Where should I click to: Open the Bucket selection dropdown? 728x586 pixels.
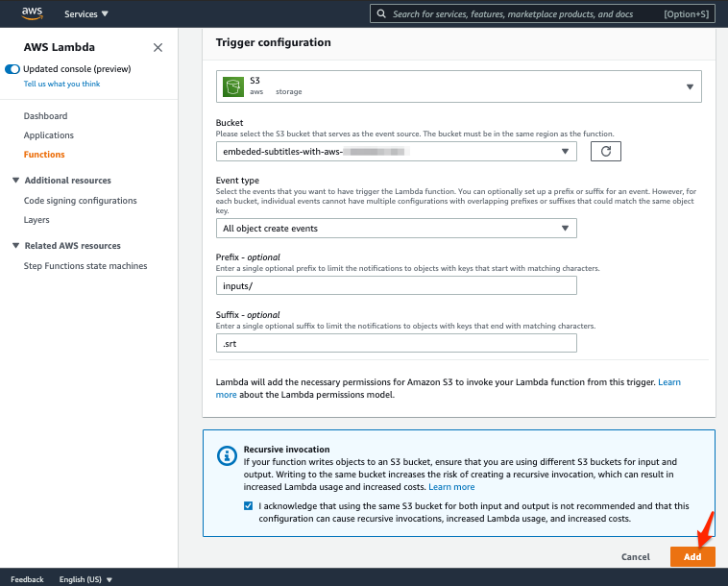point(396,152)
